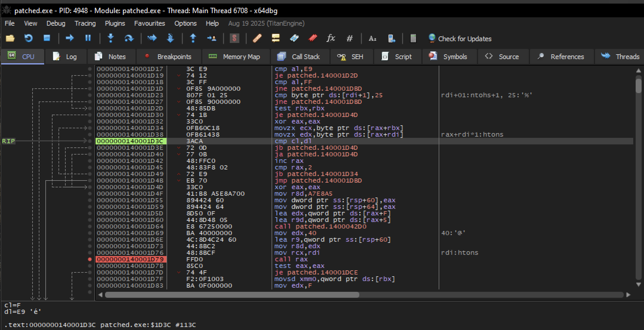This screenshot has height=330, width=644.
Task: Open the Labels icon in the toolbar
Action: (294, 38)
